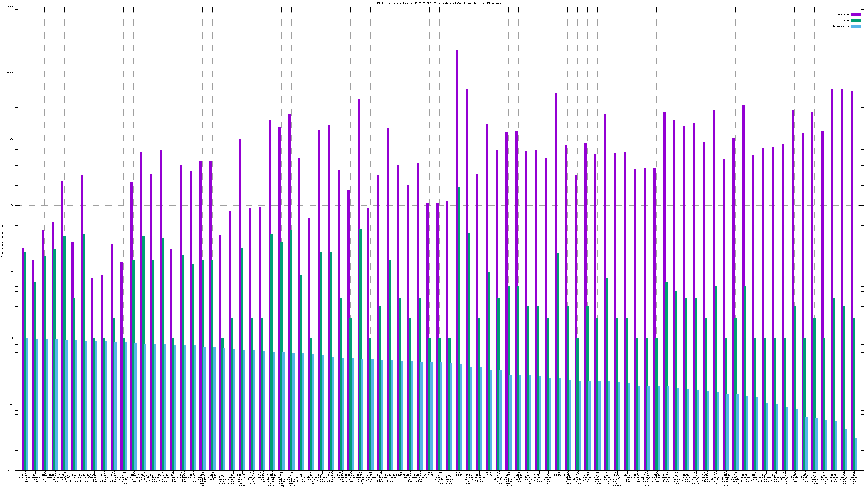Click the "14@ dnsbl.sorbs.net 1 hop" label
Screen dimensions: 868x488
click(261, 477)
